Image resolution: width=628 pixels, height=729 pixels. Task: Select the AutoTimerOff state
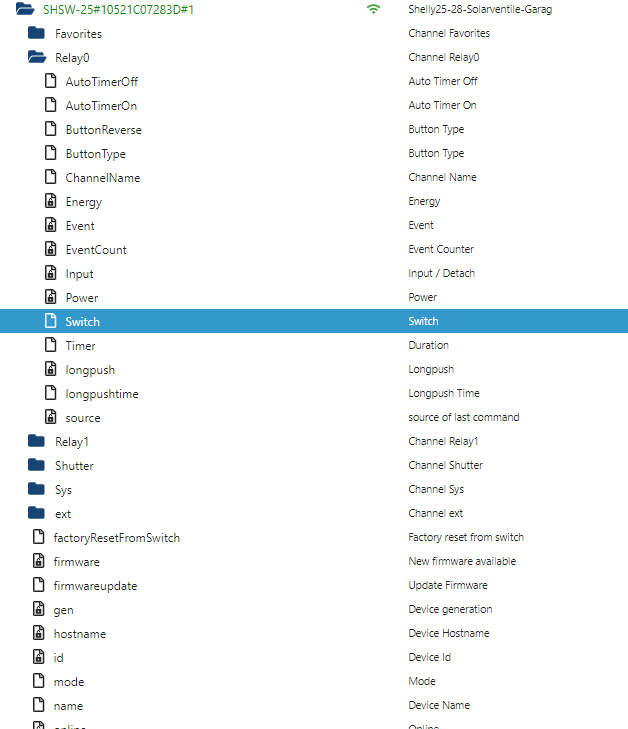coord(102,82)
